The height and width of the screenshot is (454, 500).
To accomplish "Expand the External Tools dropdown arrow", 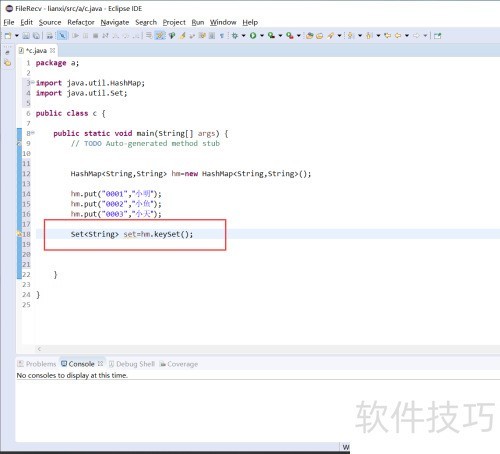I will click(299, 36).
